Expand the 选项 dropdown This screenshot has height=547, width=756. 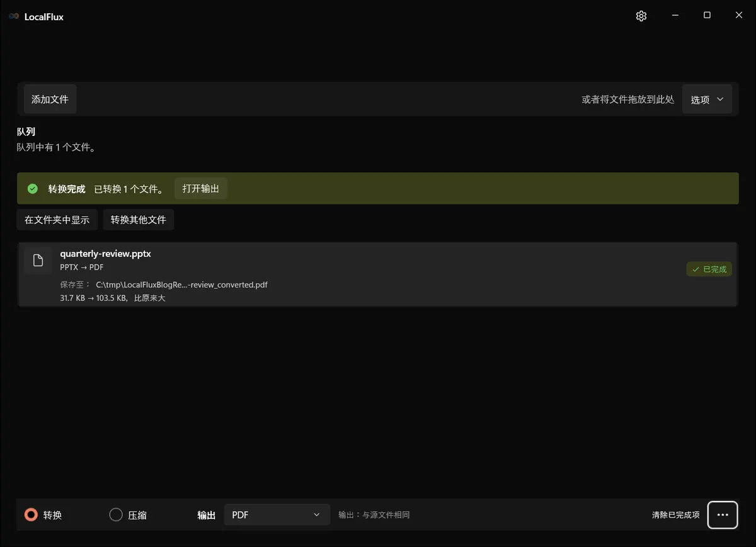pyautogui.click(x=707, y=99)
